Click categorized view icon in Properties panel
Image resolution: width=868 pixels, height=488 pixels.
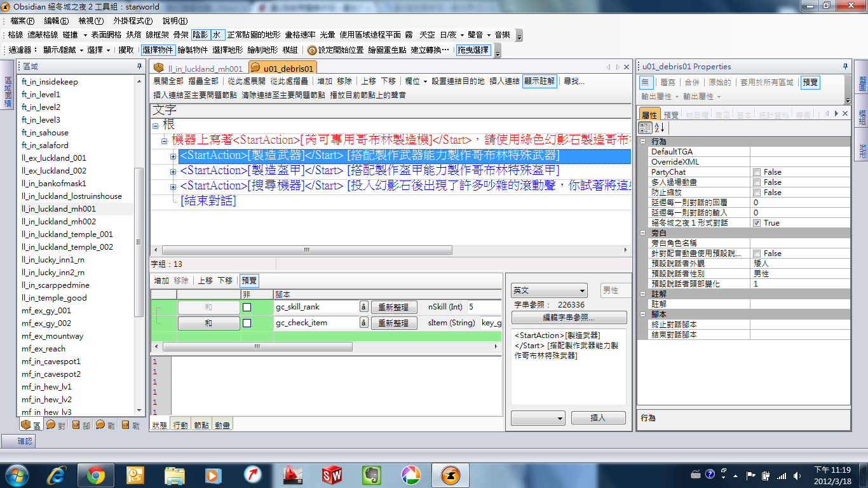[644, 128]
